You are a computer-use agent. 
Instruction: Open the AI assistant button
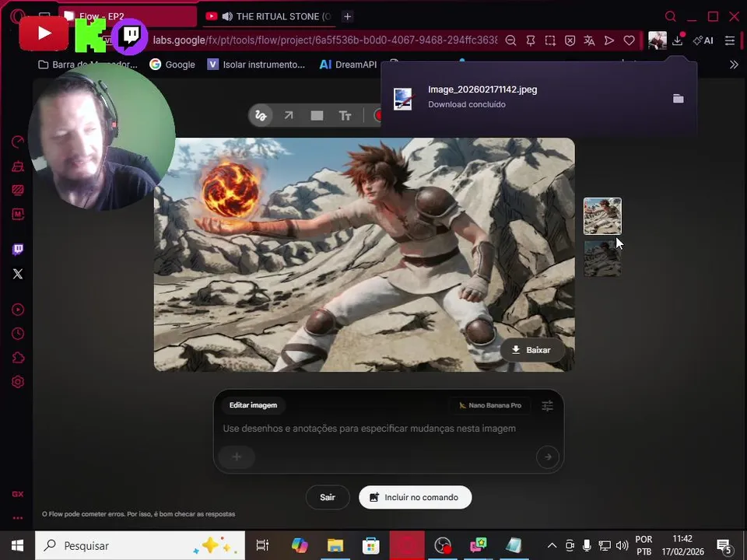(x=703, y=40)
